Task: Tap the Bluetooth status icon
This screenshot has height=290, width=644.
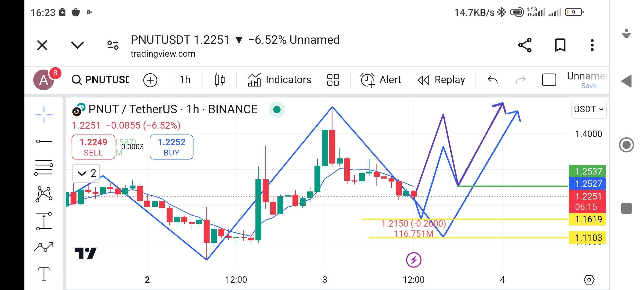Action: (x=501, y=12)
